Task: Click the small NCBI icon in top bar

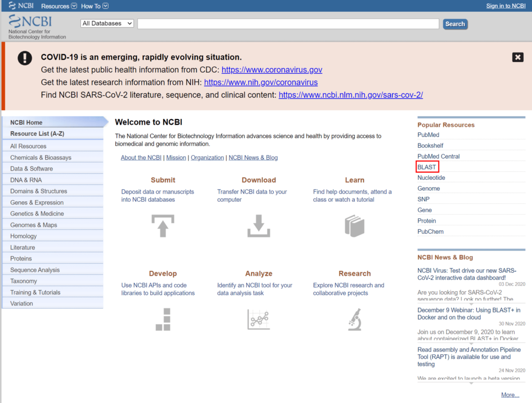Action: tap(21, 6)
